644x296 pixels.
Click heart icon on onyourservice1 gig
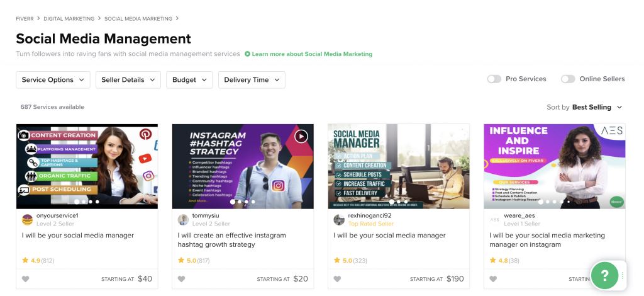(x=25, y=279)
